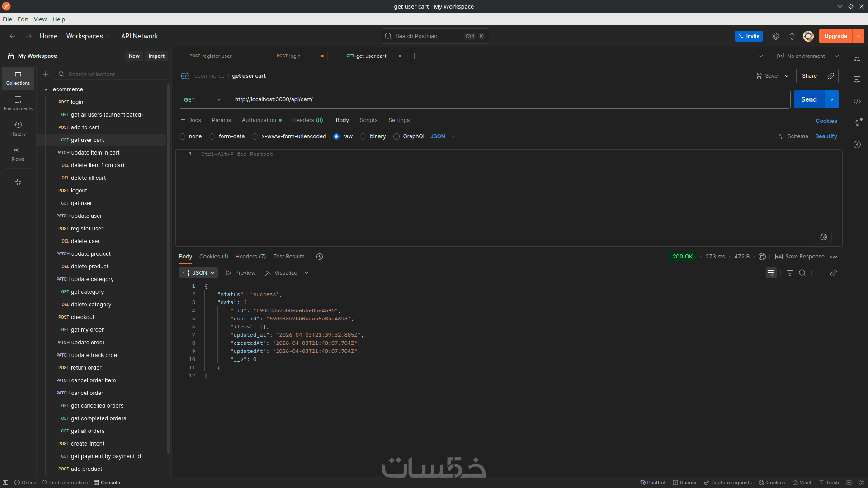Click the search icon in response toolbar
The height and width of the screenshot is (488, 868).
pyautogui.click(x=802, y=273)
